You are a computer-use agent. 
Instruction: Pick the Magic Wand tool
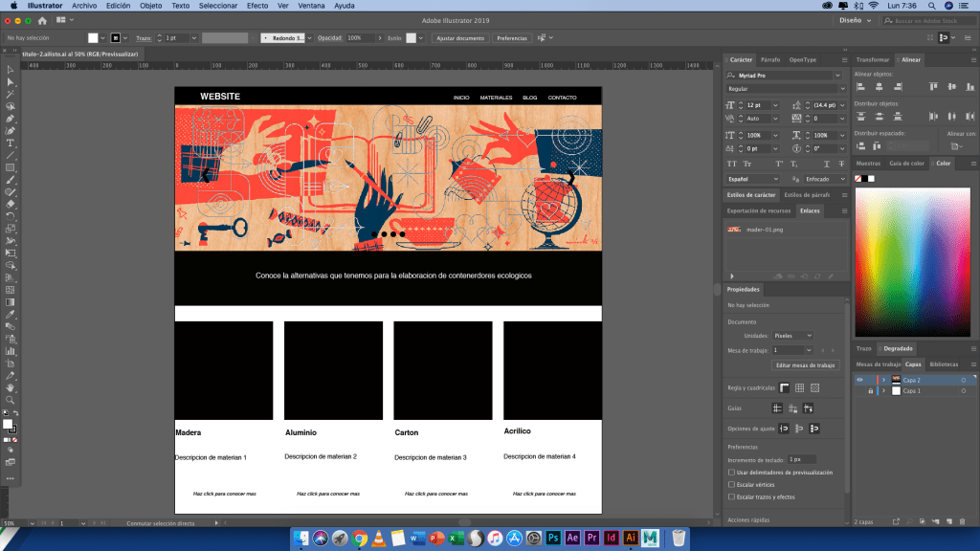(11, 94)
